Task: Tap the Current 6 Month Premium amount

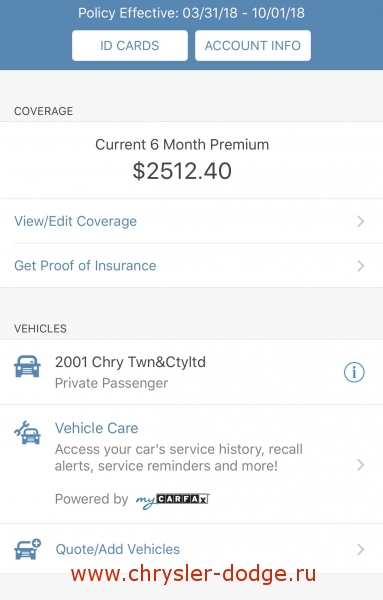Action: tap(182, 171)
